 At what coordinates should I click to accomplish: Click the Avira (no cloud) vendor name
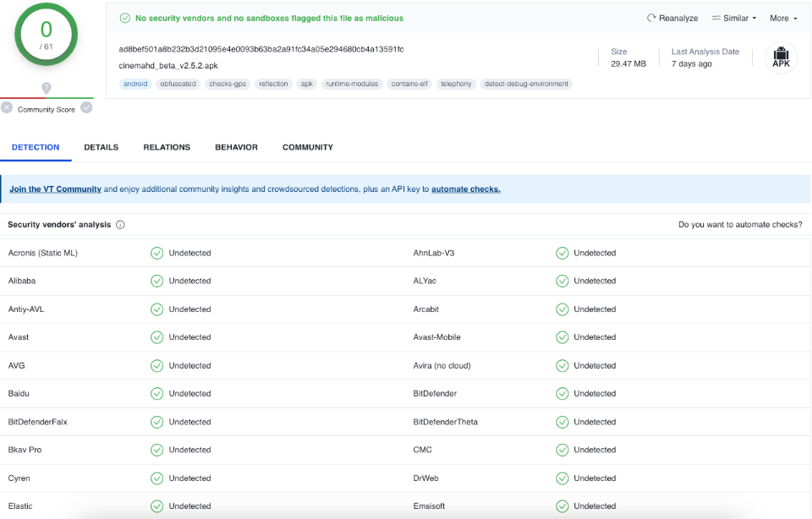442,366
